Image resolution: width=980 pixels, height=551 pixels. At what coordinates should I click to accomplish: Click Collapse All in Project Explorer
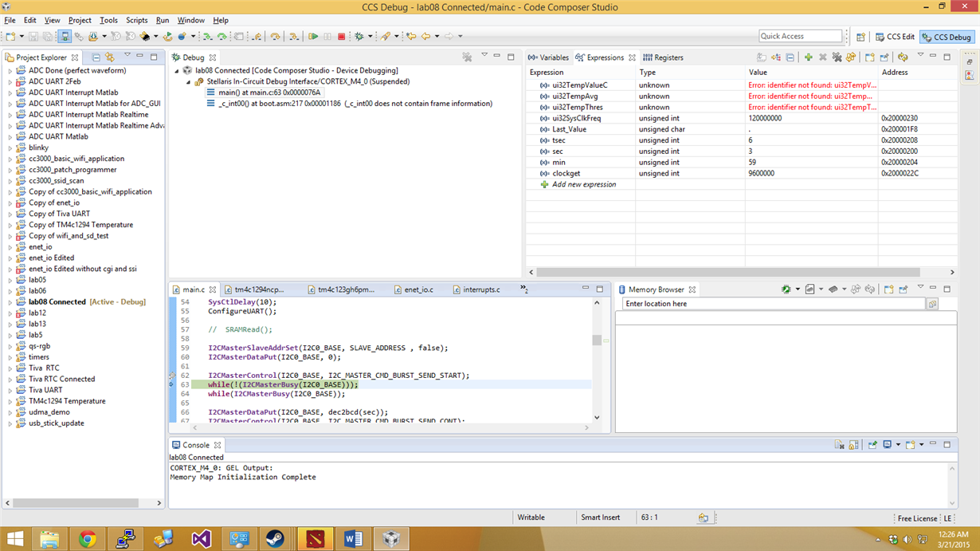click(x=96, y=57)
